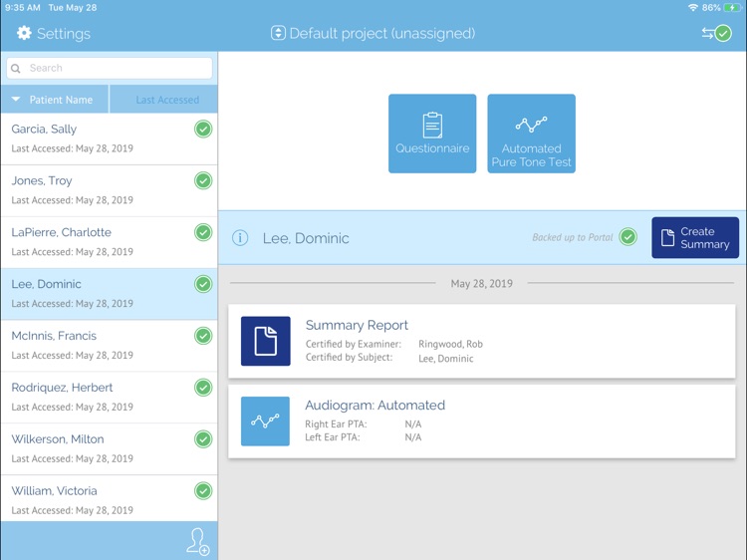Open Settings gear icon

pyautogui.click(x=24, y=33)
